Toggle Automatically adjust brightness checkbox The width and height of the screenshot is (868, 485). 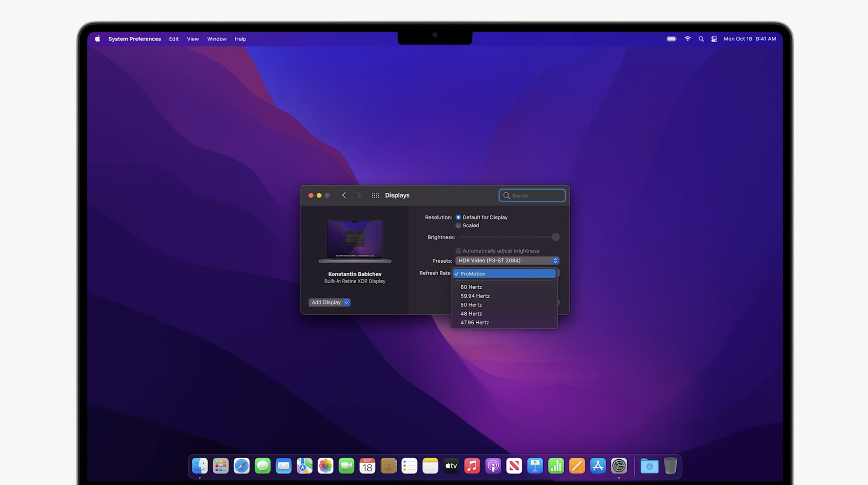coord(458,251)
